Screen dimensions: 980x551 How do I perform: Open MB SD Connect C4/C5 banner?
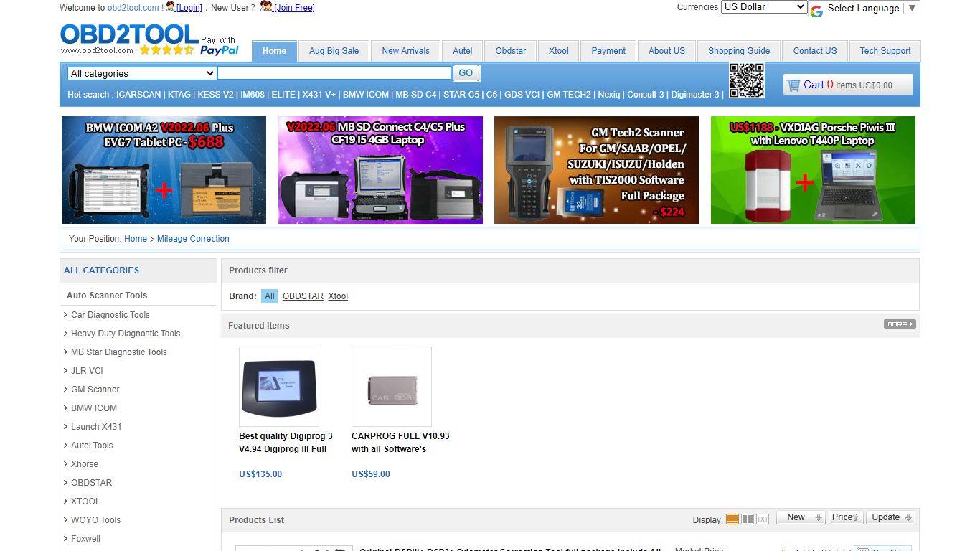[380, 170]
